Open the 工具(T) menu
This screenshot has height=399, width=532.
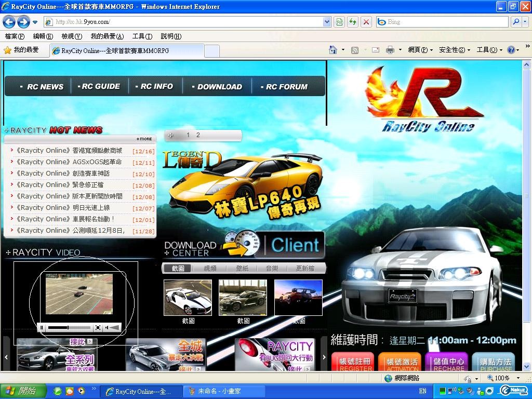coord(142,36)
